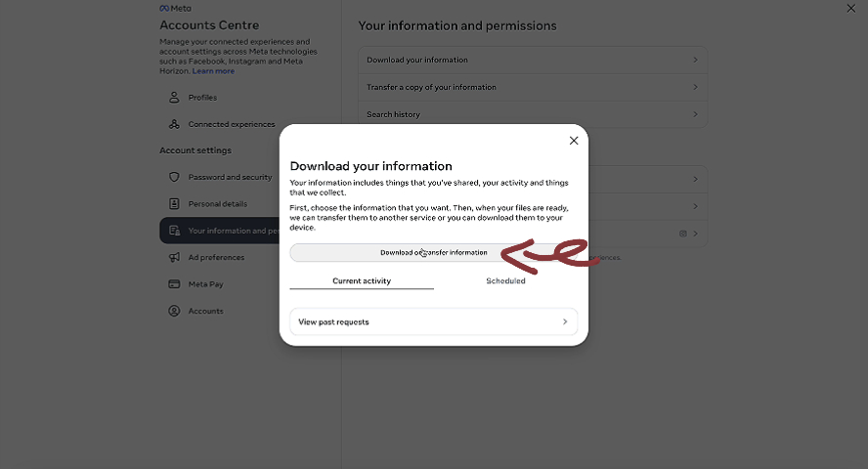The height and width of the screenshot is (469, 868).
Task: Click chevron next to Download your information row
Action: click(x=695, y=60)
